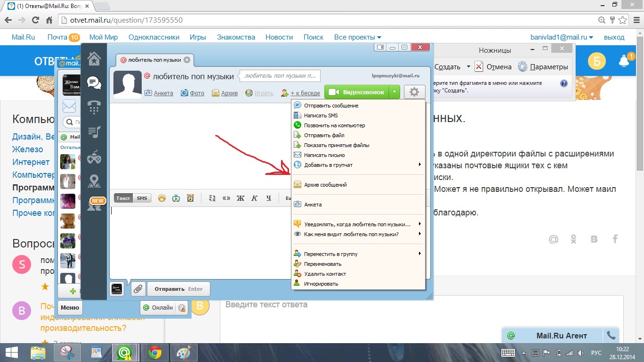The width and height of the screenshot is (644, 362).
Task: Open notifications bell on Ответы page
Action: (624, 60)
